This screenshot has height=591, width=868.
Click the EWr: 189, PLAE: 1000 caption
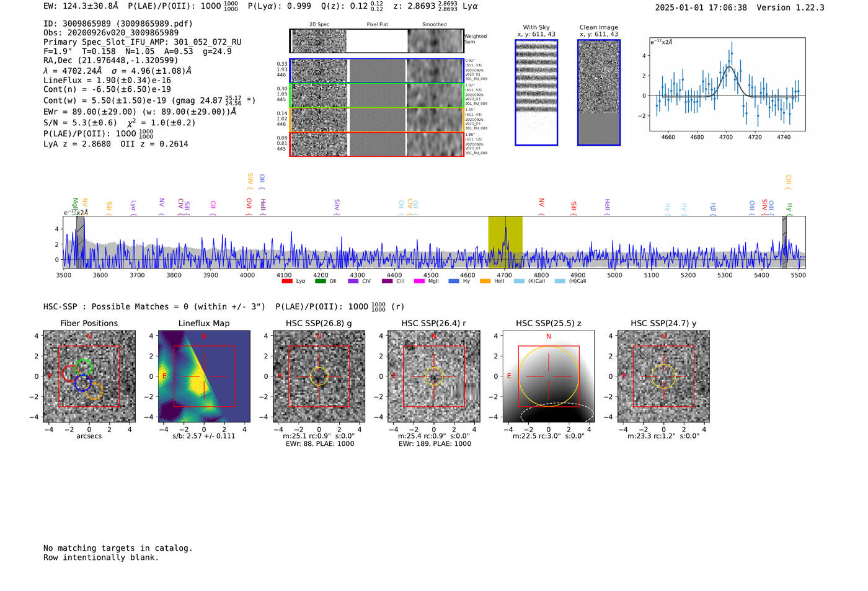(x=435, y=444)
